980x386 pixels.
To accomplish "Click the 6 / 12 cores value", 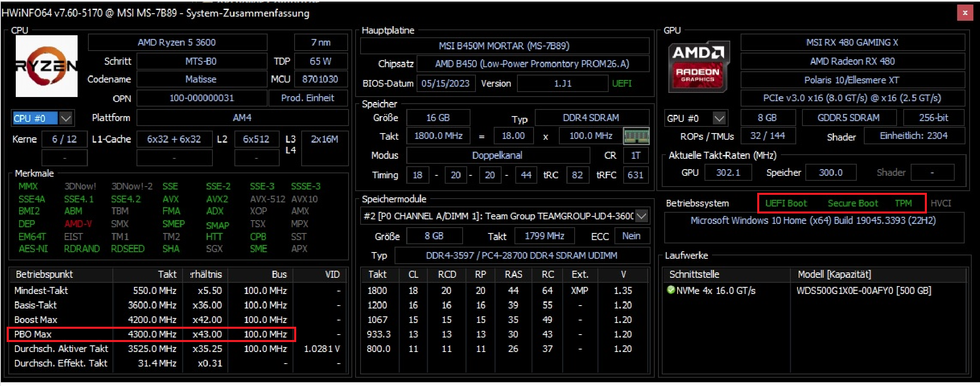I will coord(64,139).
